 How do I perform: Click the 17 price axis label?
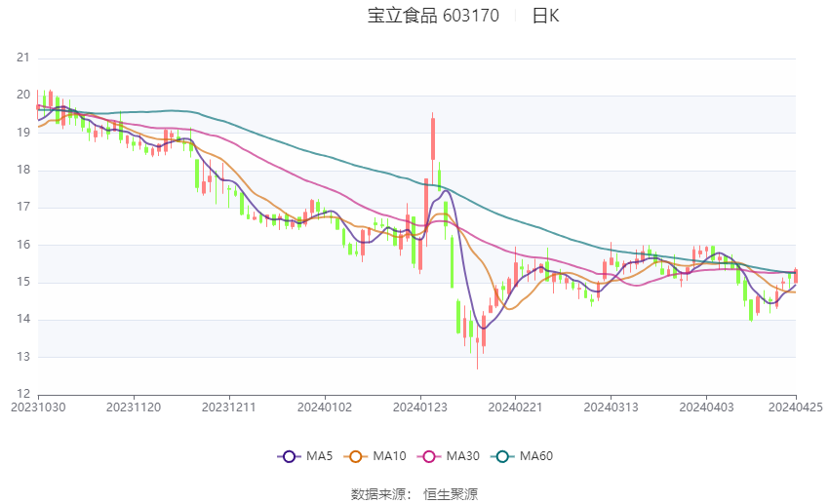click(23, 207)
